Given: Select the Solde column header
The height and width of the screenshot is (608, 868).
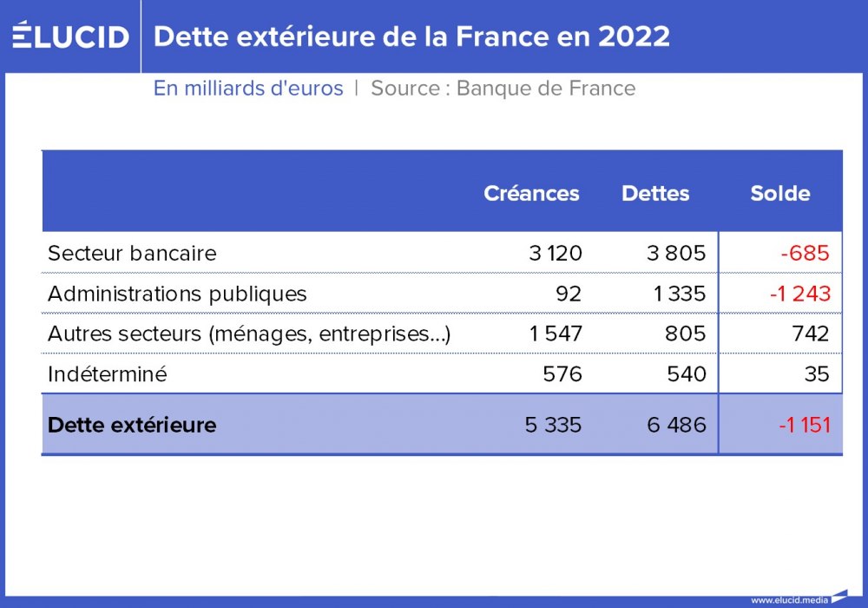Looking at the screenshot, I should [x=780, y=193].
